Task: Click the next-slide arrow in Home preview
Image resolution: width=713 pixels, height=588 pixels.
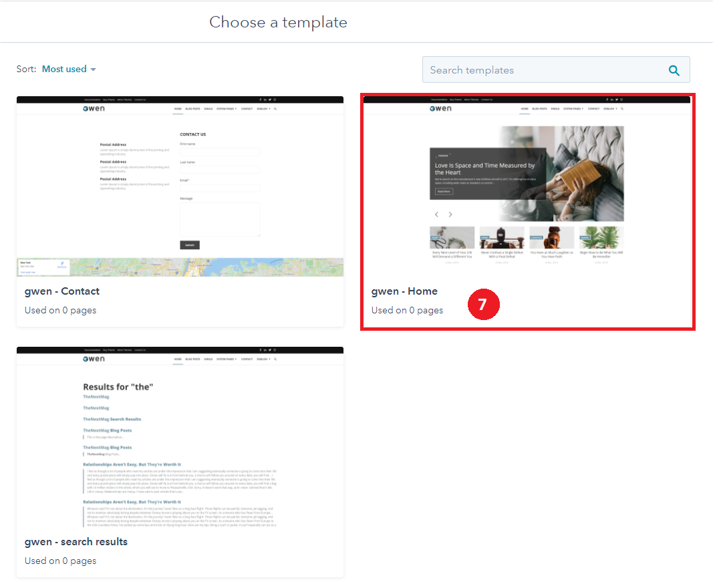Action: [x=450, y=214]
